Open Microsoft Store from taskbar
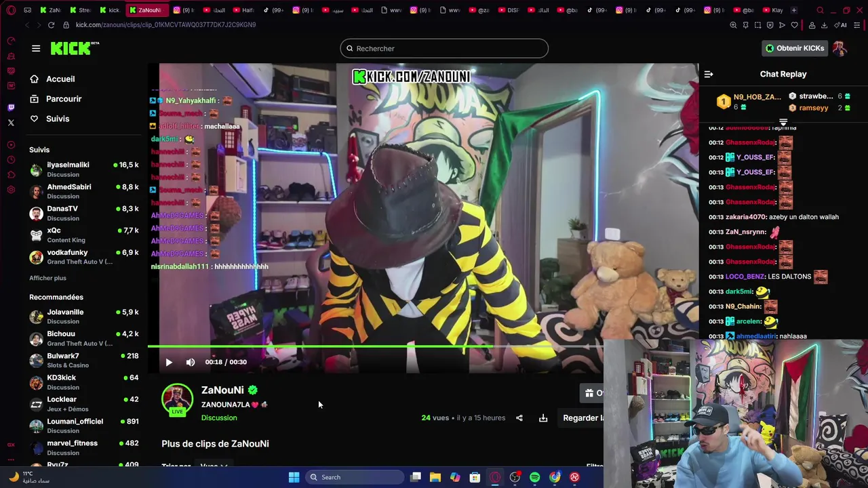Screen dimensions: 868x488 [475, 477]
